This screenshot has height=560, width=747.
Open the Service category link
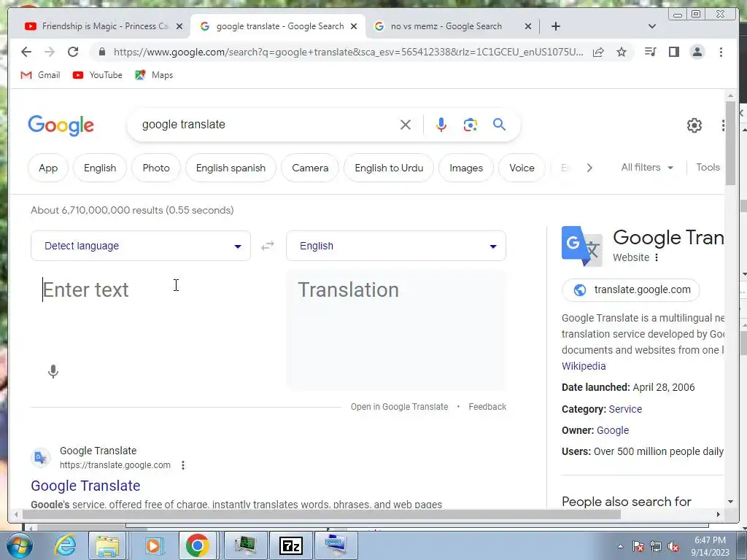click(x=625, y=409)
